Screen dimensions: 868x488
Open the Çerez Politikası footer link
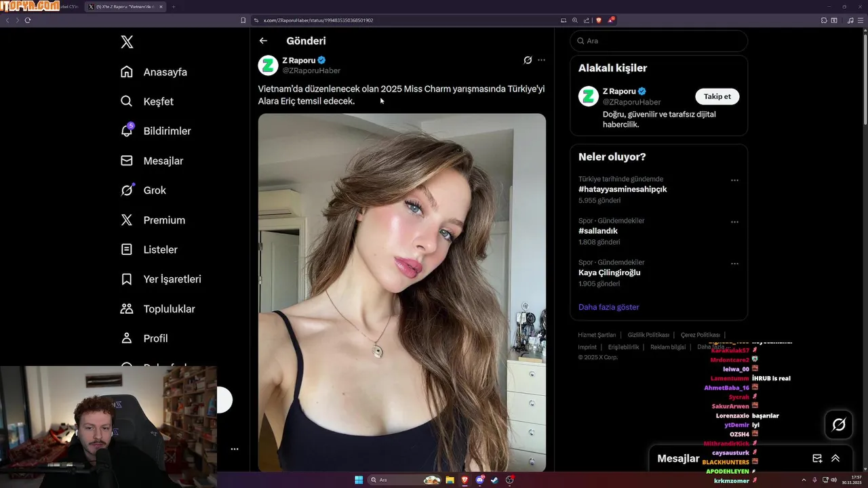pyautogui.click(x=701, y=335)
